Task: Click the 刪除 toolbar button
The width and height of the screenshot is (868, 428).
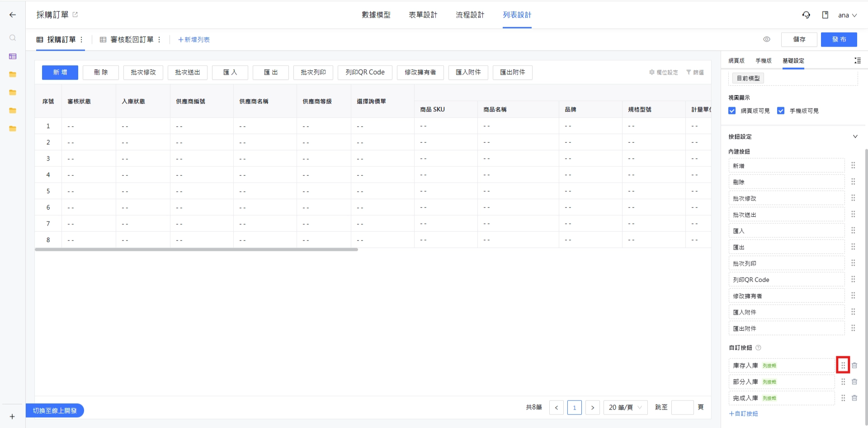Action: (x=101, y=72)
